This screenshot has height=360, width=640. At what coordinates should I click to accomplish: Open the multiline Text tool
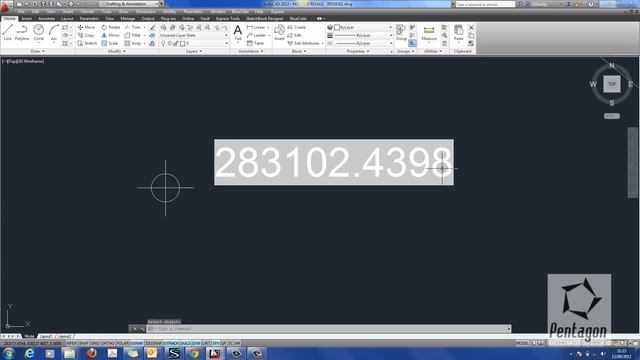(x=238, y=33)
